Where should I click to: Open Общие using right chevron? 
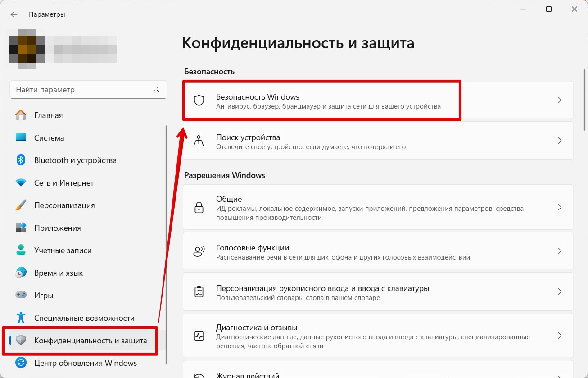point(560,207)
